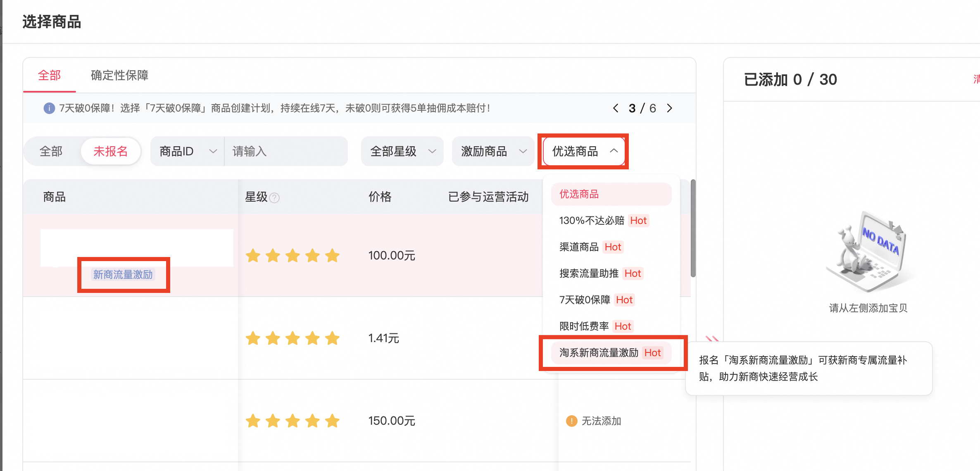Go to the next notice with the right arrow

[x=669, y=108]
